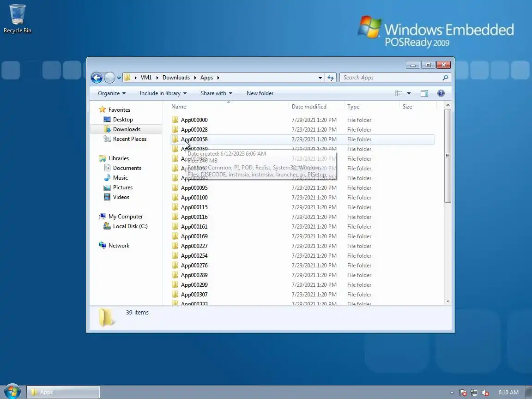
Task: Open the Share with menu
Action: [x=217, y=93]
